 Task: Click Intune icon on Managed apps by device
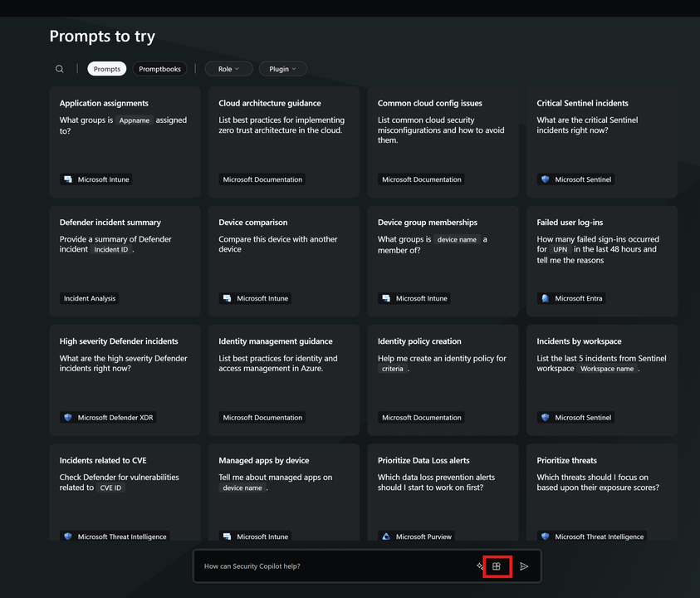(x=228, y=537)
